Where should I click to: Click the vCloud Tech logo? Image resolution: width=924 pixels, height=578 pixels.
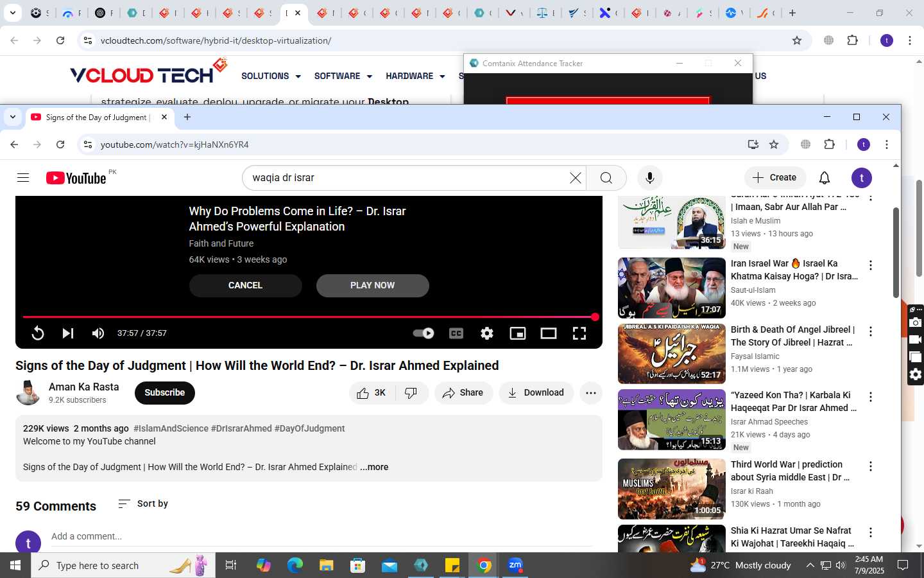coord(148,73)
